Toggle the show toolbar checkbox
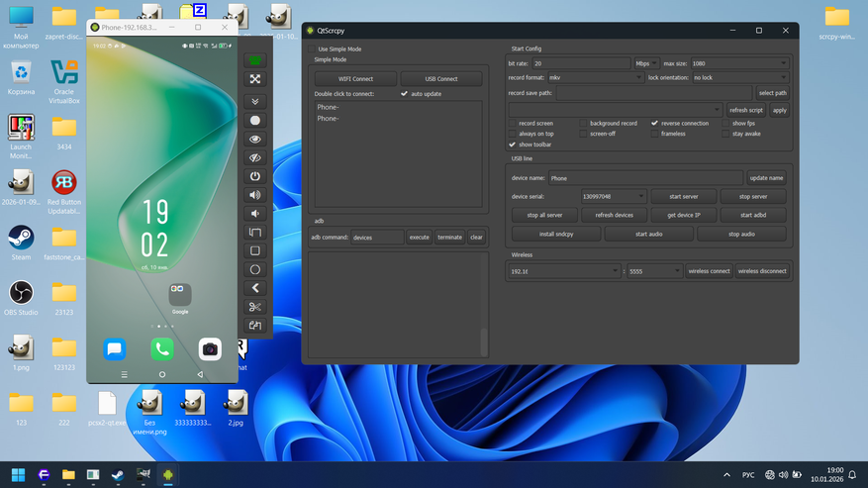This screenshot has width=868, height=488. pyautogui.click(x=513, y=145)
